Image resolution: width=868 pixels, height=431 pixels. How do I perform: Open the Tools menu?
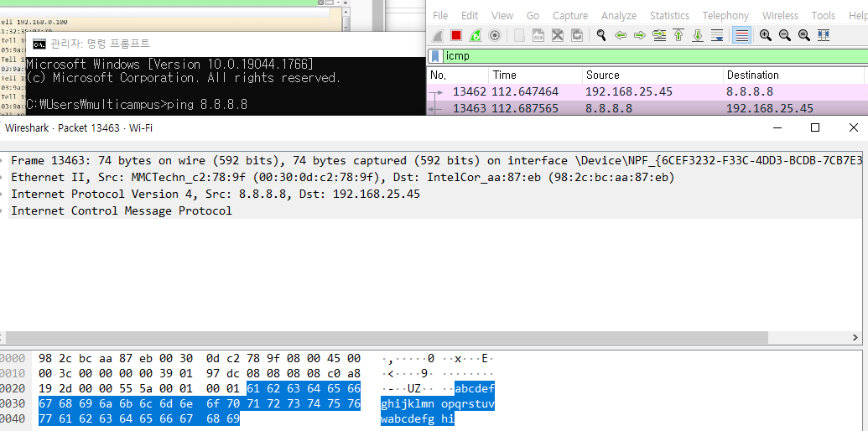click(824, 15)
